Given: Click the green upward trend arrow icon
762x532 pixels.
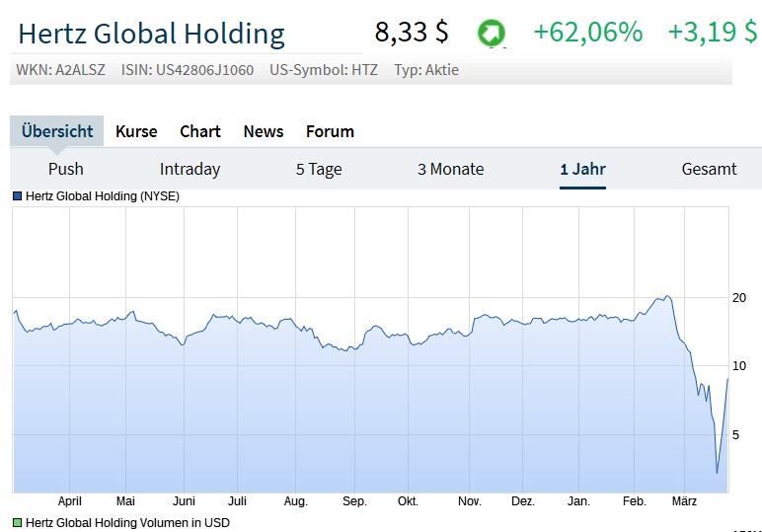Looking at the screenshot, I should coord(491,34).
